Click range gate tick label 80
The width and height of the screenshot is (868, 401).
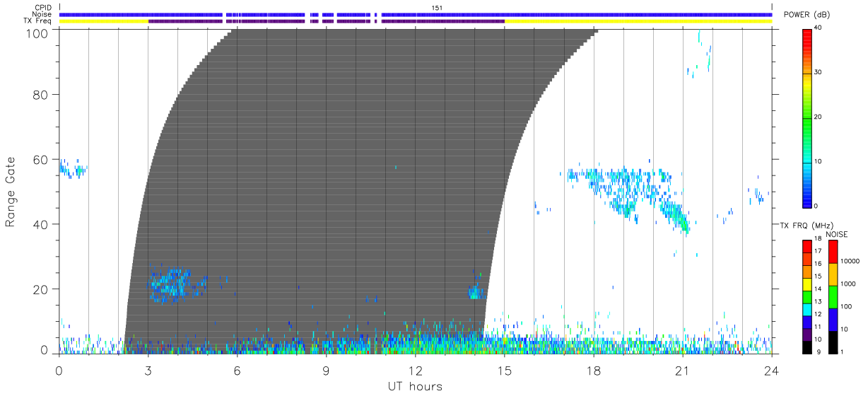[x=40, y=95]
